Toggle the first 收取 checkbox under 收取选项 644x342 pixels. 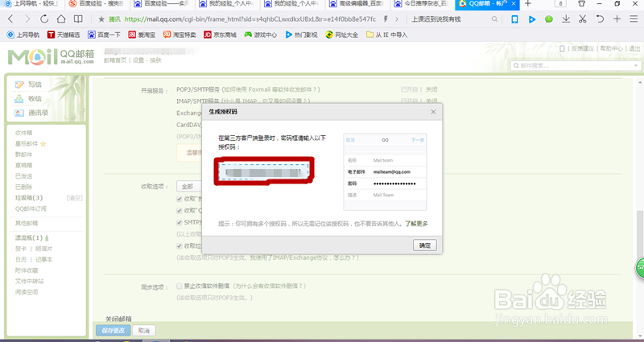179,199
